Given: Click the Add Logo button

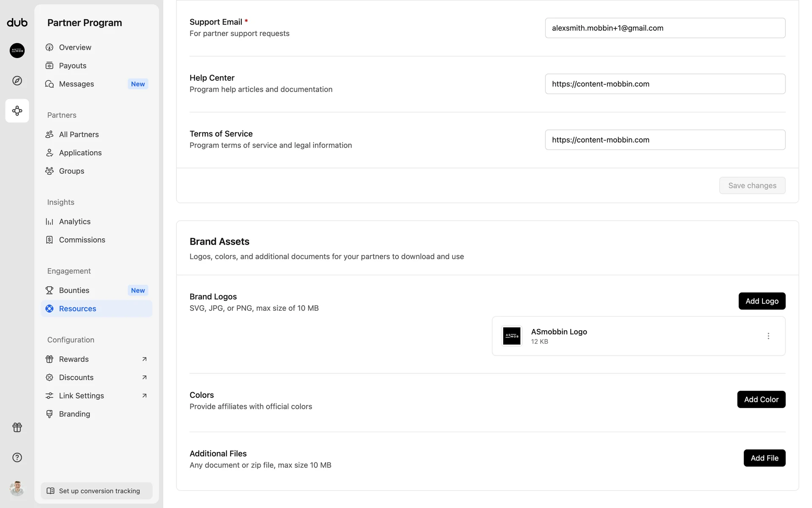Looking at the screenshot, I should point(762,301).
